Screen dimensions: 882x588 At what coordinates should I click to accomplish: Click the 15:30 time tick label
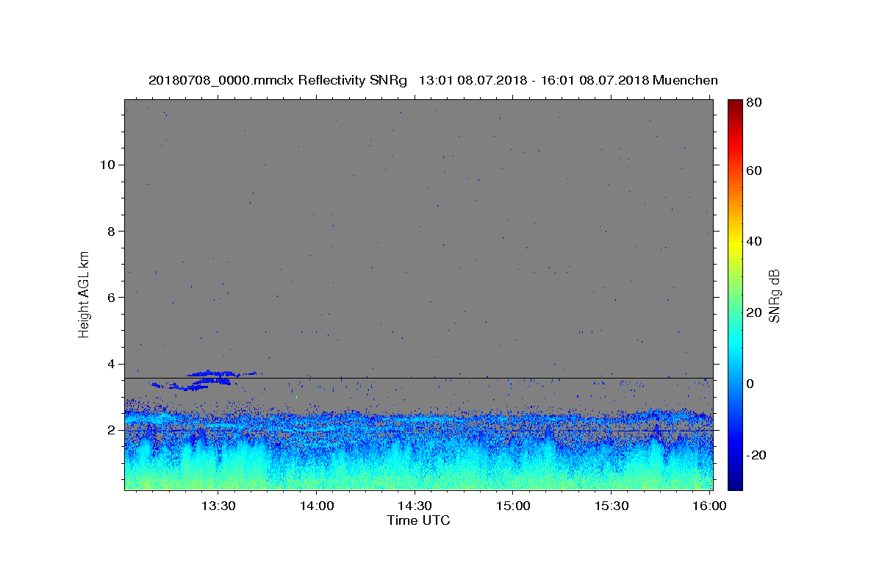pos(611,506)
